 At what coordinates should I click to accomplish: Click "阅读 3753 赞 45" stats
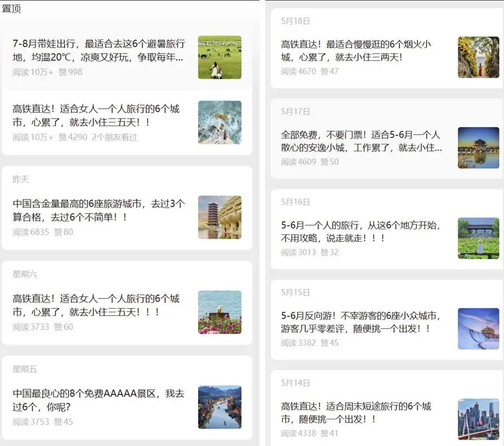point(43,422)
